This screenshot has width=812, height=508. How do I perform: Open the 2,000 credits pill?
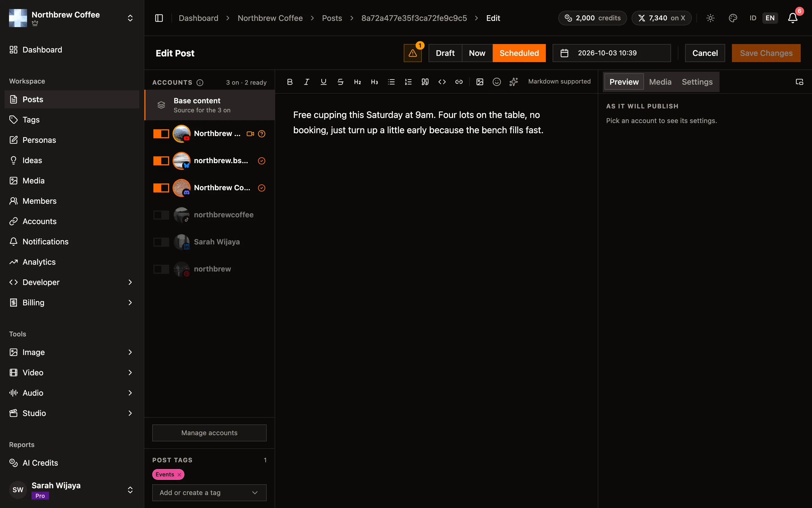click(x=593, y=18)
